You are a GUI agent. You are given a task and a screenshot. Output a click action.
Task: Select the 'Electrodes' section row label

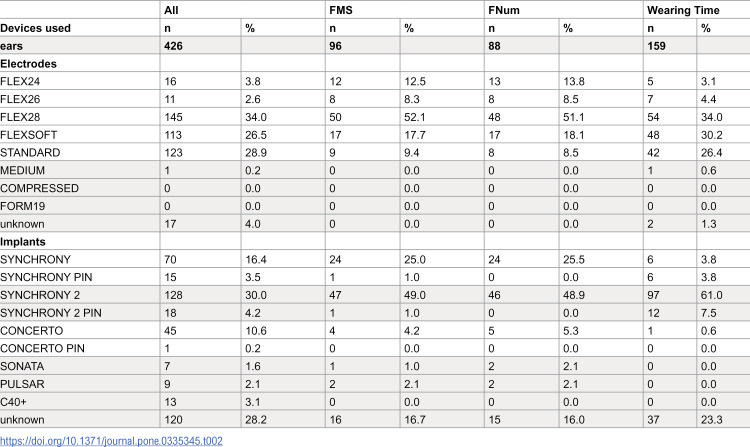(28, 64)
